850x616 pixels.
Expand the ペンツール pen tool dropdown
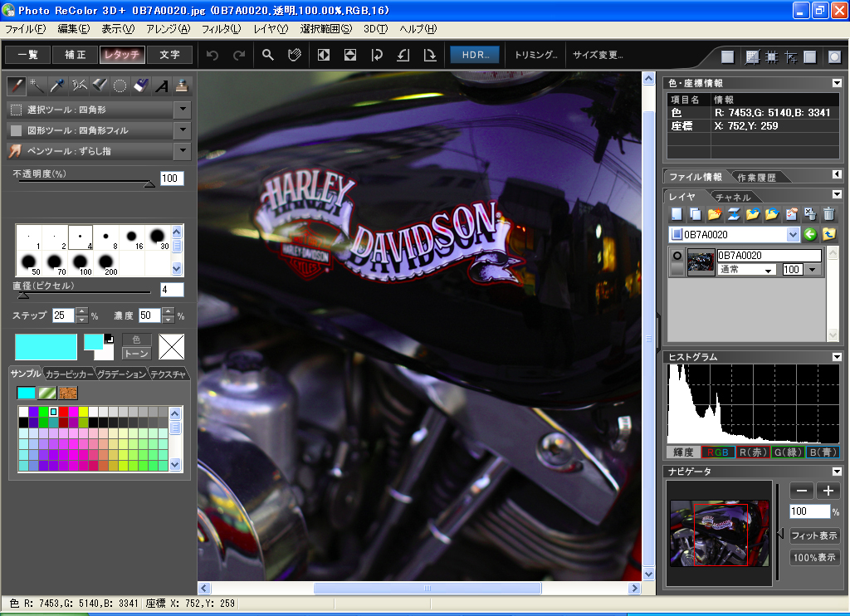point(183,151)
